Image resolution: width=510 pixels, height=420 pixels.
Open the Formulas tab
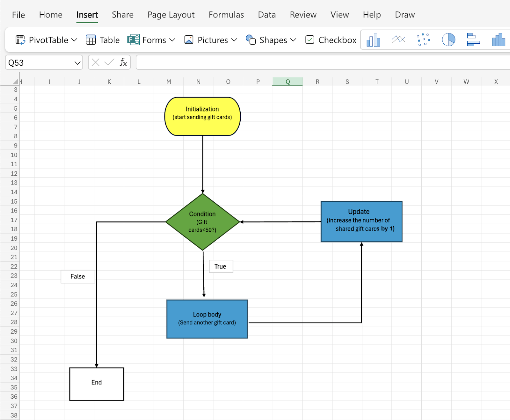click(226, 15)
